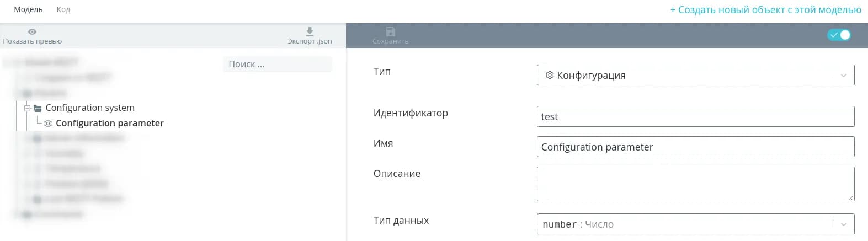Click the Поиск search field
The width and height of the screenshot is (868, 241).
click(277, 64)
